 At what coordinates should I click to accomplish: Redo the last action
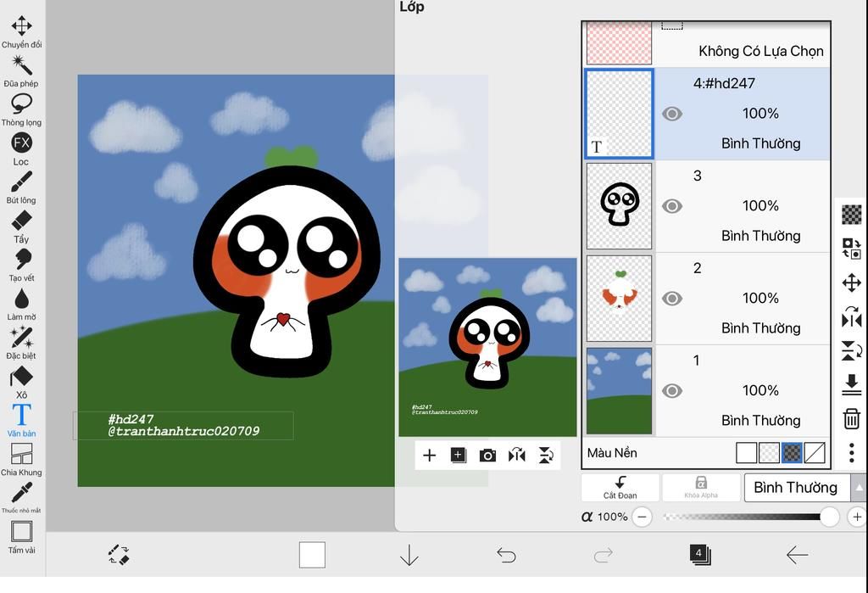coord(603,555)
